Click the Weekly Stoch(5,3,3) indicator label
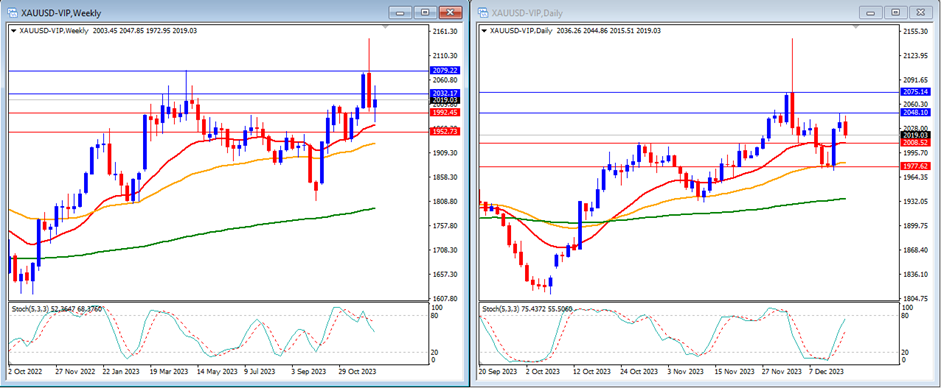 [x=56, y=308]
